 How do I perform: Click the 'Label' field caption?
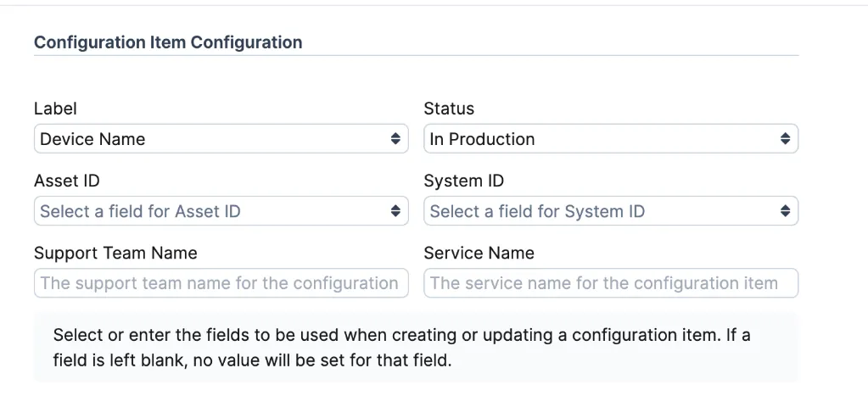pyautogui.click(x=55, y=109)
